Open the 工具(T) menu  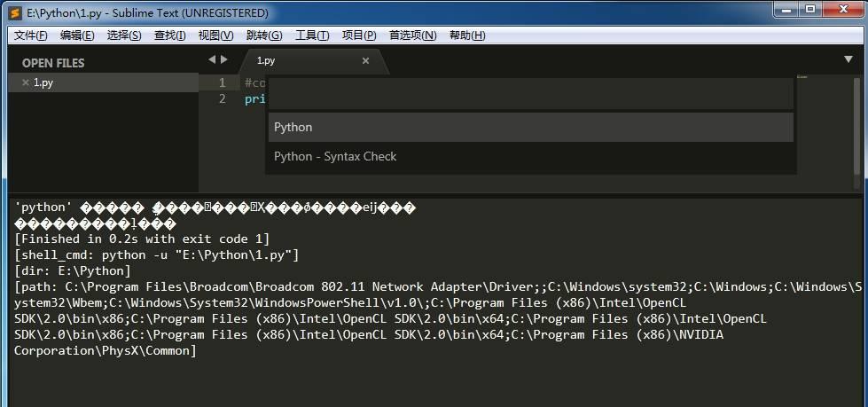coord(312,35)
